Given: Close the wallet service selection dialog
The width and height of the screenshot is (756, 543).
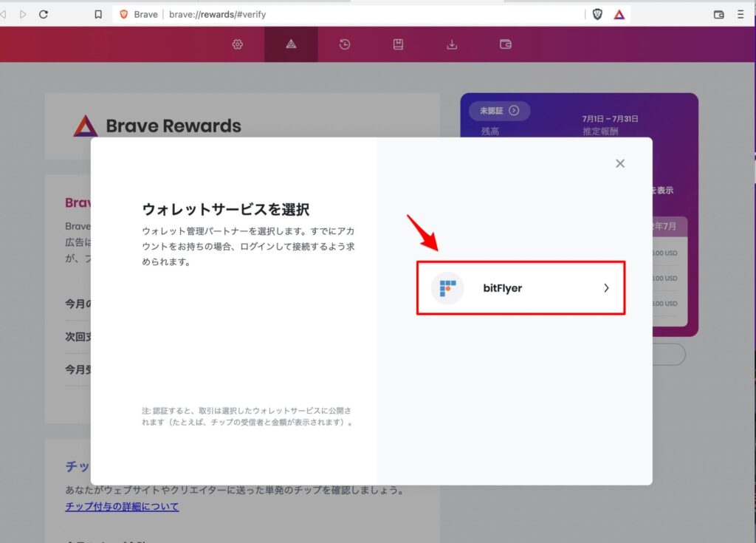Looking at the screenshot, I should [620, 163].
